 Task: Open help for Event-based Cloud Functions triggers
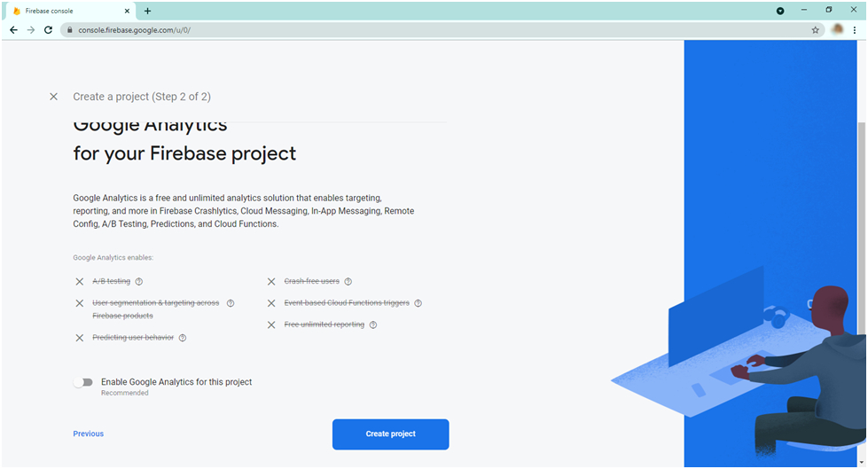point(418,303)
